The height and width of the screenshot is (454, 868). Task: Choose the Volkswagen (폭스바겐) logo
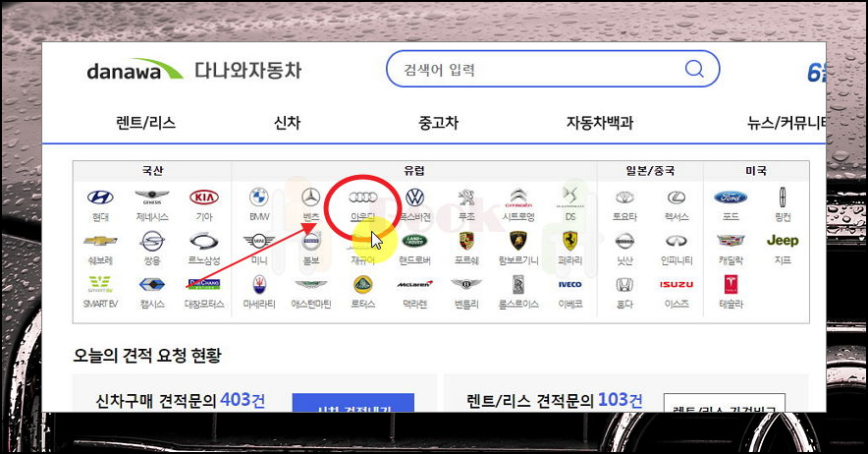point(414,198)
